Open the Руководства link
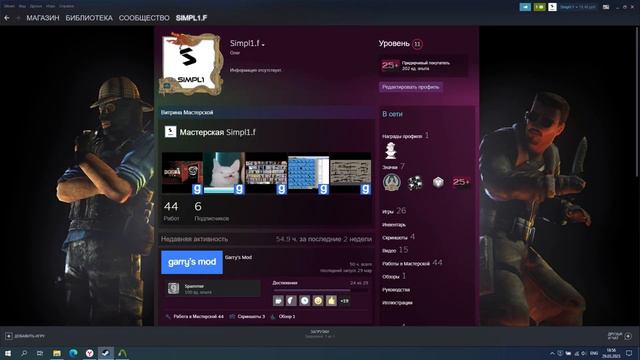This screenshot has width=640, height=360. coord(396,290)
